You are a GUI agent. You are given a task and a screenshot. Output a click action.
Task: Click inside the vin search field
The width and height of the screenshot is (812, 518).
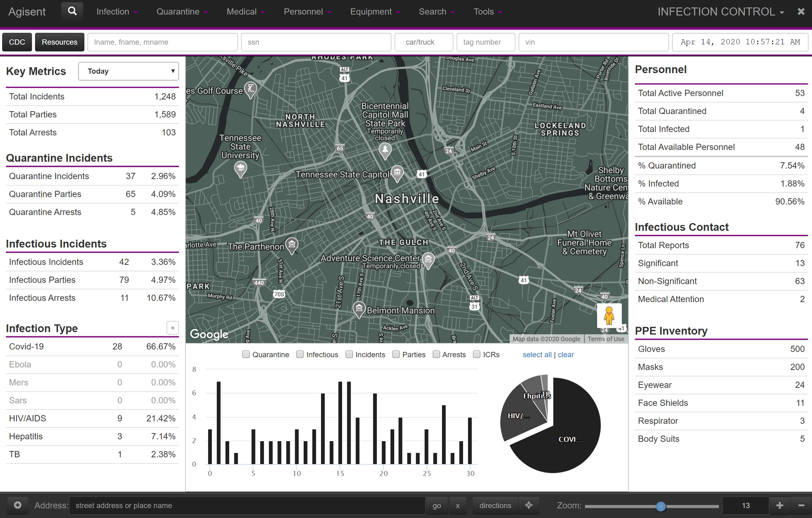click(x=593, y=42)
